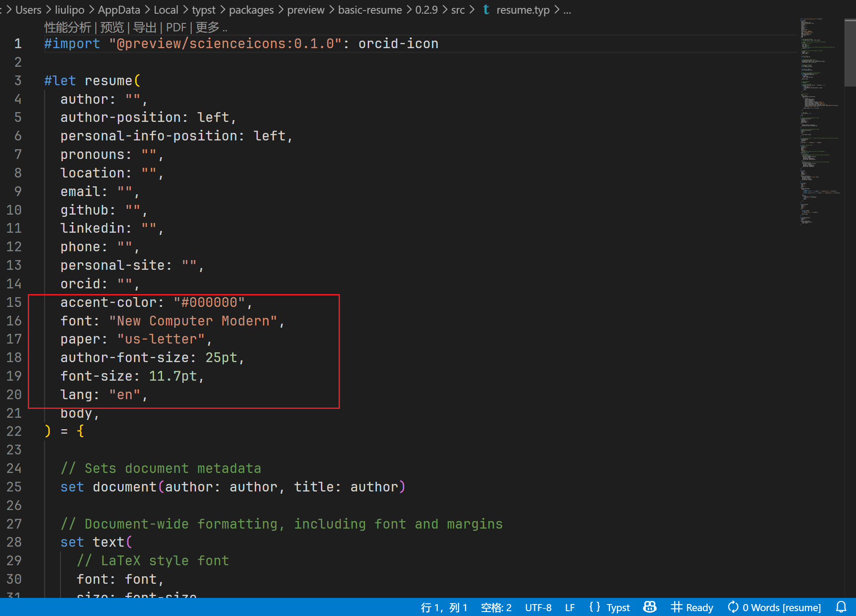Open typst breadcrumb segment
The image size is (856, 616).
tap(204, 10)
